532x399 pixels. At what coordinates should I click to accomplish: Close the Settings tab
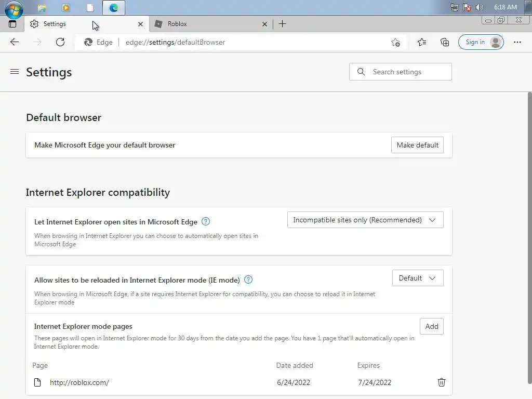[140, 24]
